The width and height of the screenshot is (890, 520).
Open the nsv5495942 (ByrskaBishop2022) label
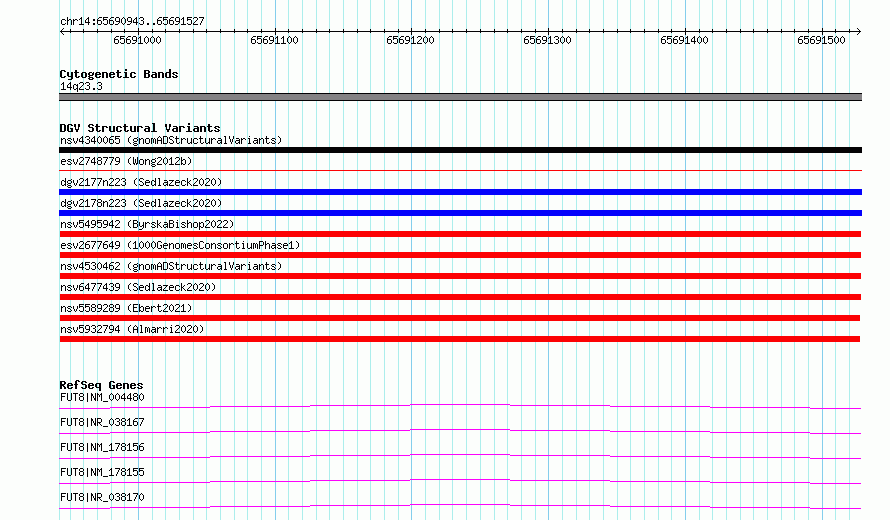click(147, 224)
